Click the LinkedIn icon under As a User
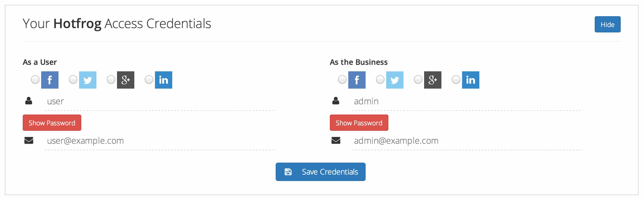644x201 pixels. (164, 80)
